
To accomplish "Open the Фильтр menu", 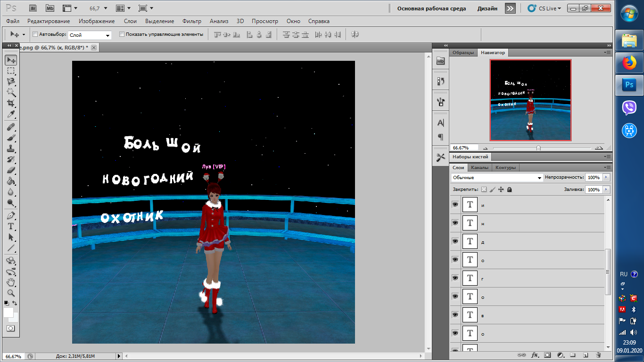I will 191,21.
